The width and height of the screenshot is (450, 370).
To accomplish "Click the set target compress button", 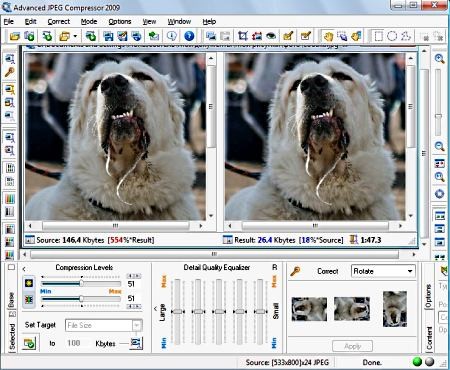I will 29,343.
